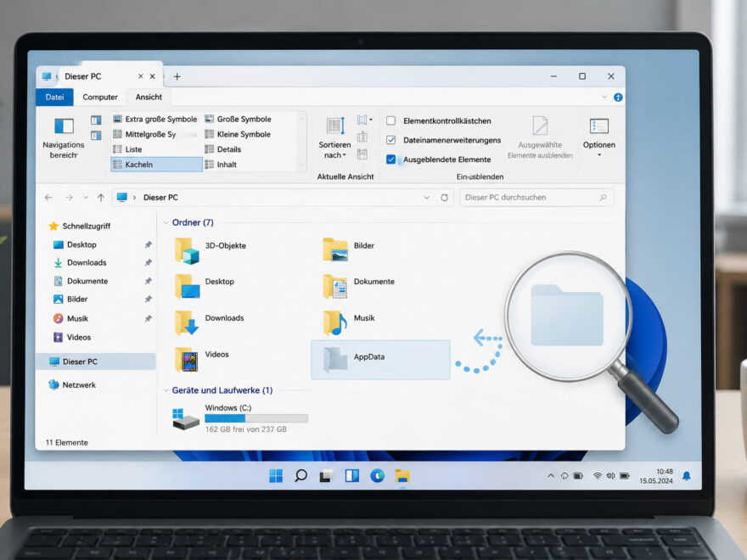The height and width of the screenshot is (560, 747).
Task: Click Ausgewählte Elemente ausblenden
Action: 540,137
